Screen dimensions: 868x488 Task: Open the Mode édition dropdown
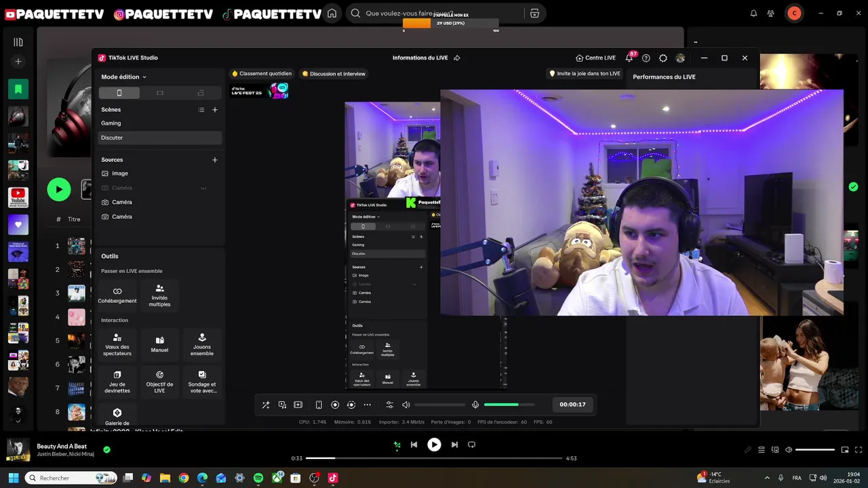click(x=124, y=77)
